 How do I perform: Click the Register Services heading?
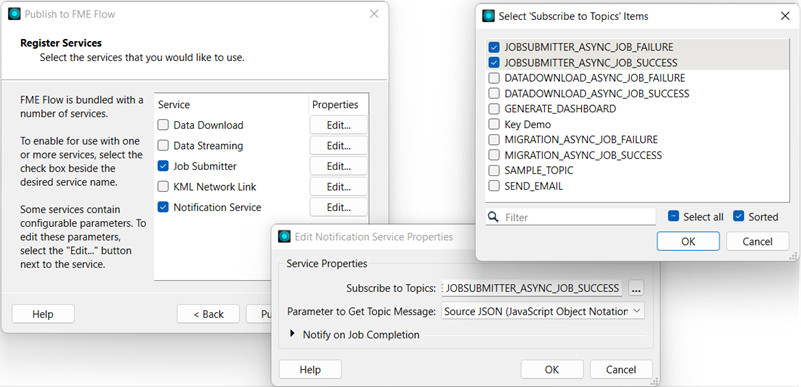point(61,43)
